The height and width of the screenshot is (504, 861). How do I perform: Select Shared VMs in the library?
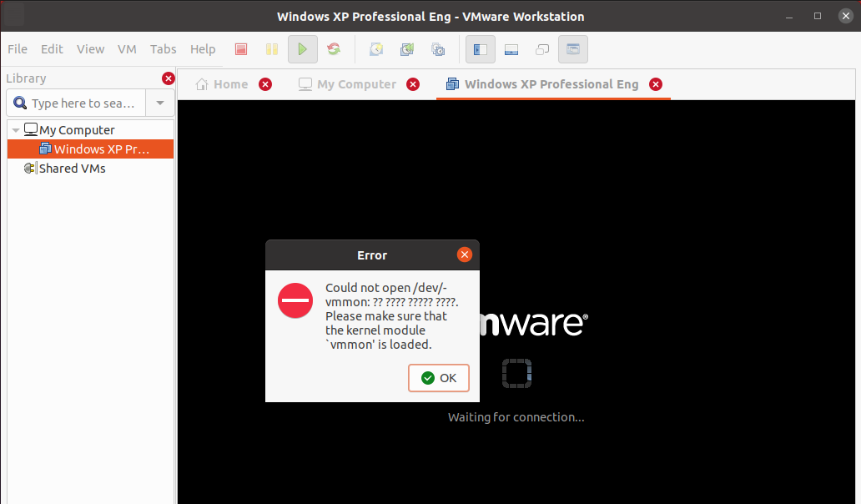[x=72, y=169]
